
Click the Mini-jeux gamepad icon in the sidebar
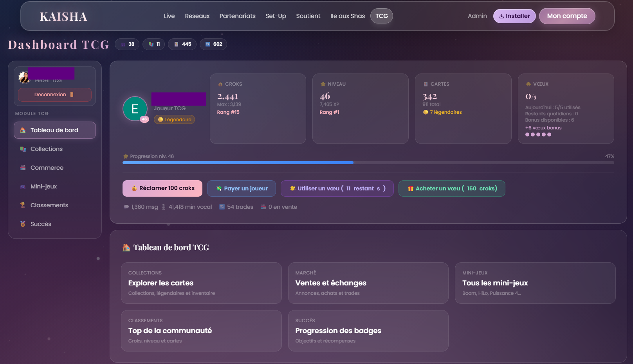tap(23, 186)
